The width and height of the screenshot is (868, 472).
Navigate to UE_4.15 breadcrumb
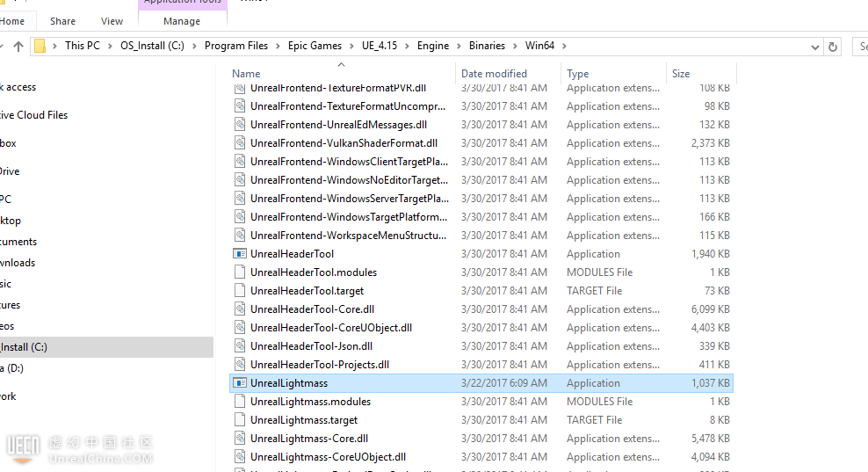[380, 46]
